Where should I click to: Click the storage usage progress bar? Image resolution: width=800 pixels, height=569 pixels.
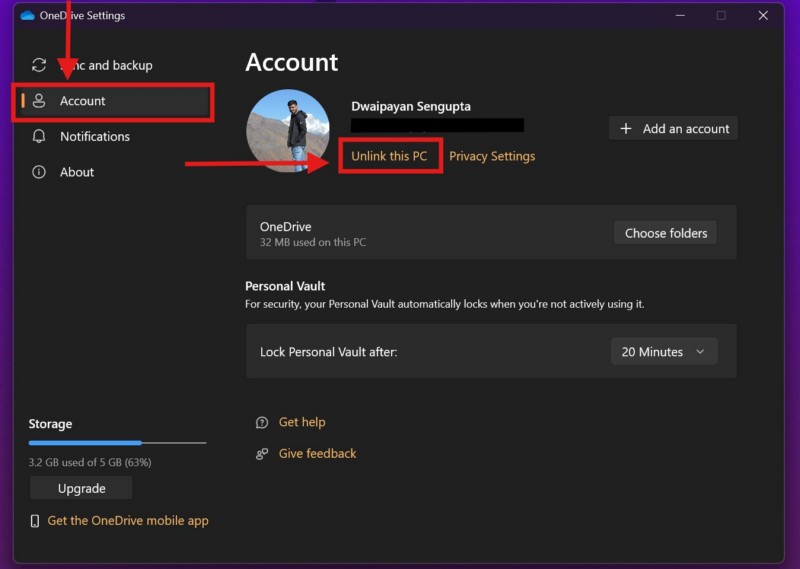(117, 442)
